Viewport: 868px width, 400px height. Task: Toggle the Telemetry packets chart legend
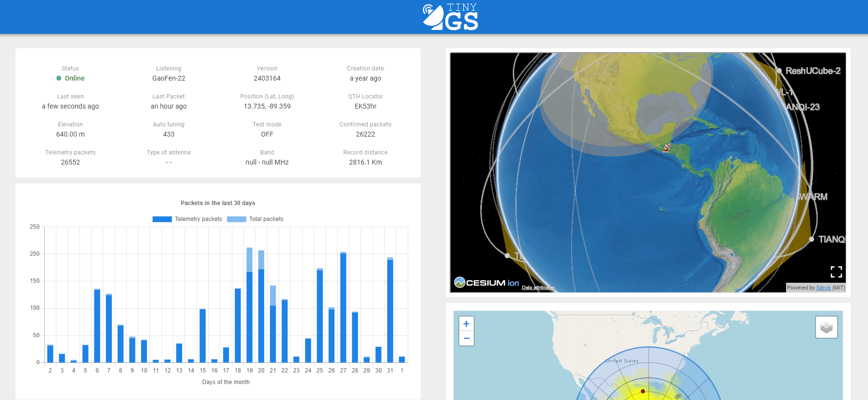[x=187, y=219]
